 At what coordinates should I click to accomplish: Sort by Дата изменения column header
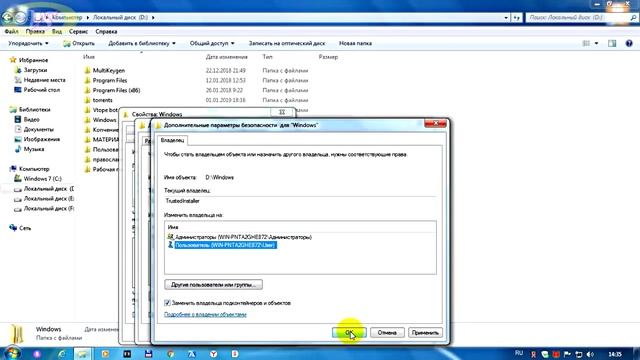227,57
